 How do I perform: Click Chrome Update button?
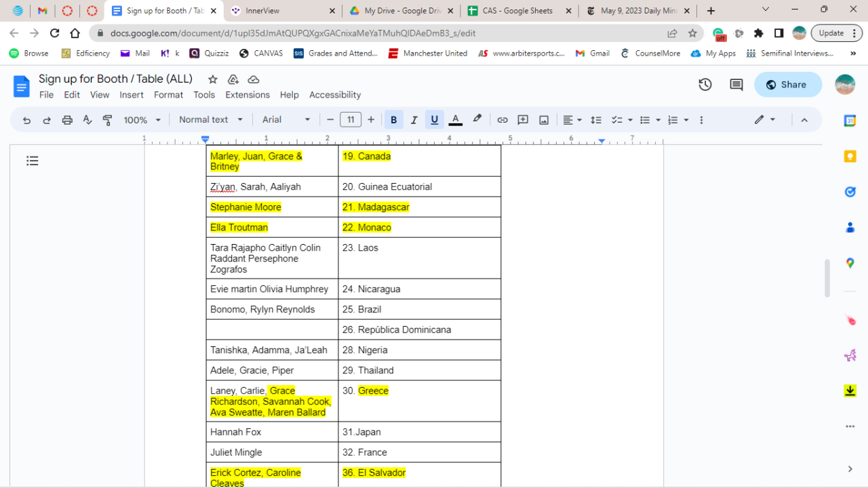(836, 33)
